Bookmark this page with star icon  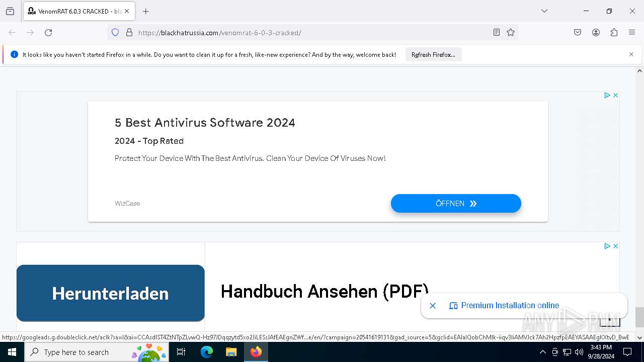click(511, 33)
